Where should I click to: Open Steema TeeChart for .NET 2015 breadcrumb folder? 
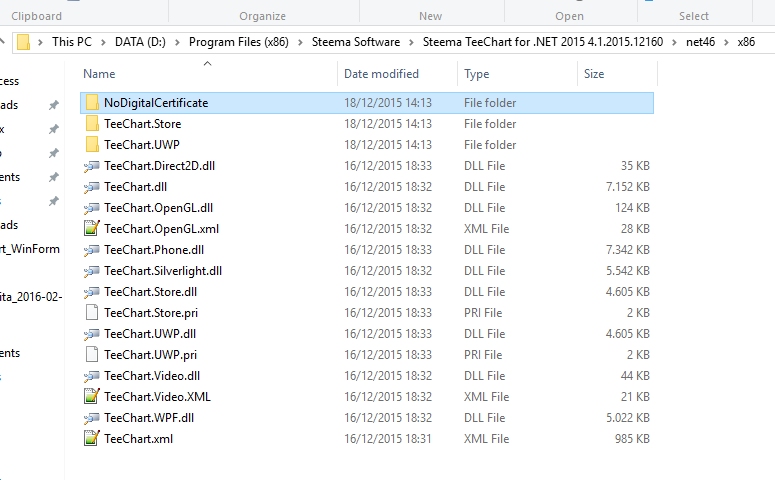[x=543, y=42]
